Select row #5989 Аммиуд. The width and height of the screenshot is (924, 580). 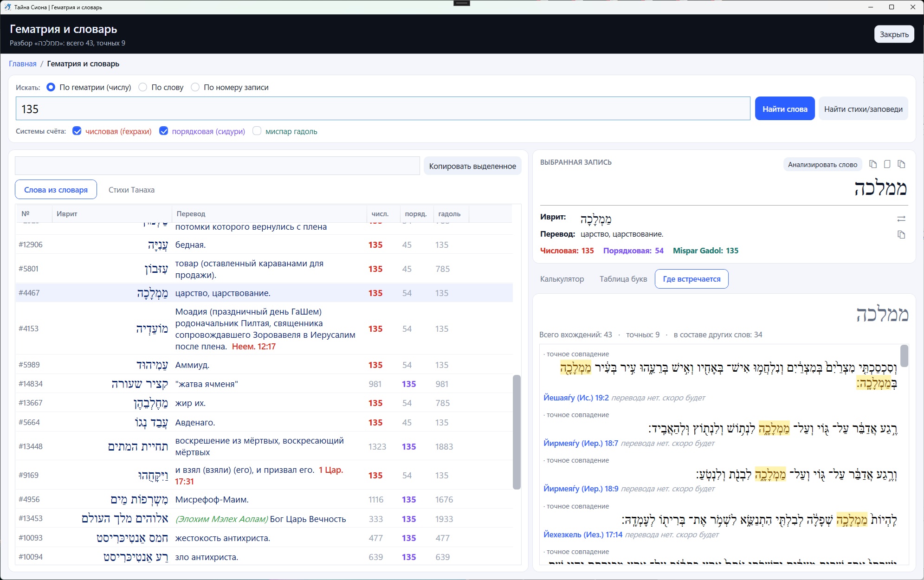click(264, 365)
